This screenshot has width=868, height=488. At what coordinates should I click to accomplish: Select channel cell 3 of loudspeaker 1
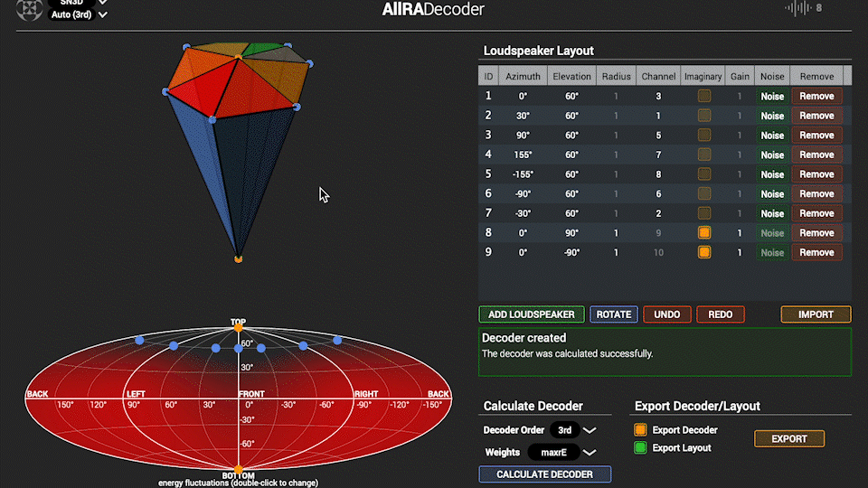658,97
